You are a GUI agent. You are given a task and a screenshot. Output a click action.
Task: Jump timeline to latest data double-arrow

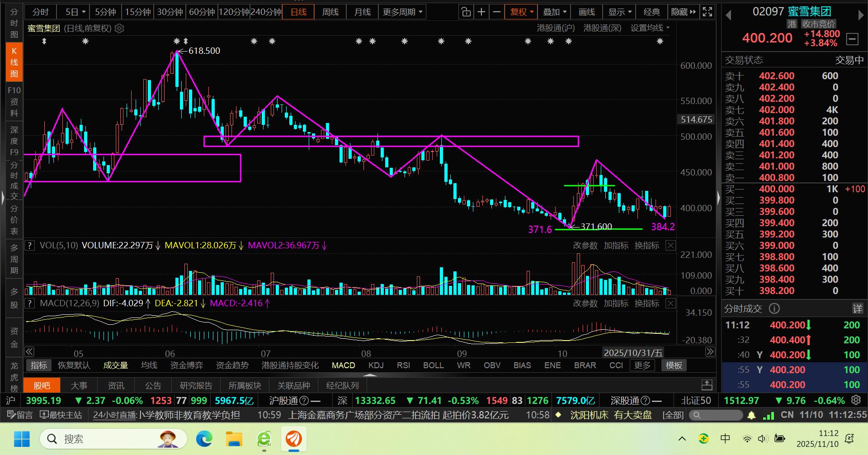point(710,352)
